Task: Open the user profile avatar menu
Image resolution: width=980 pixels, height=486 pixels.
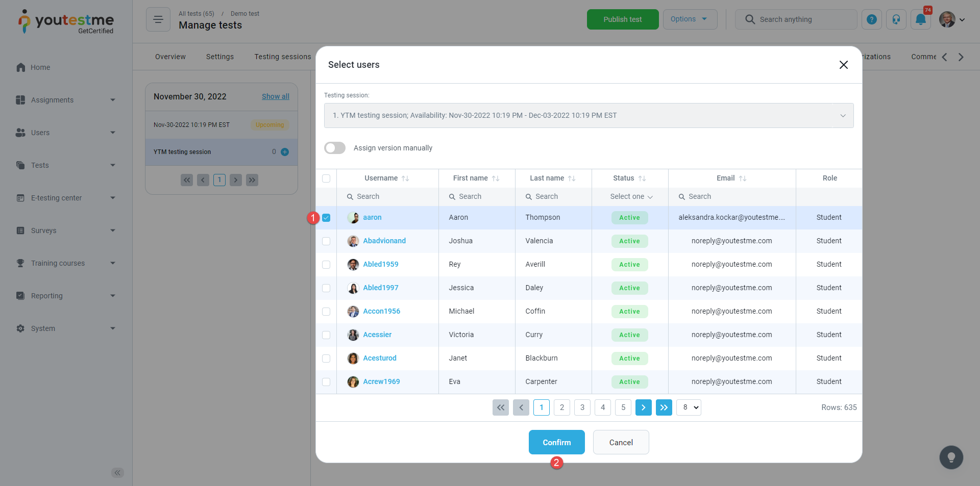Action: (952, 19)
